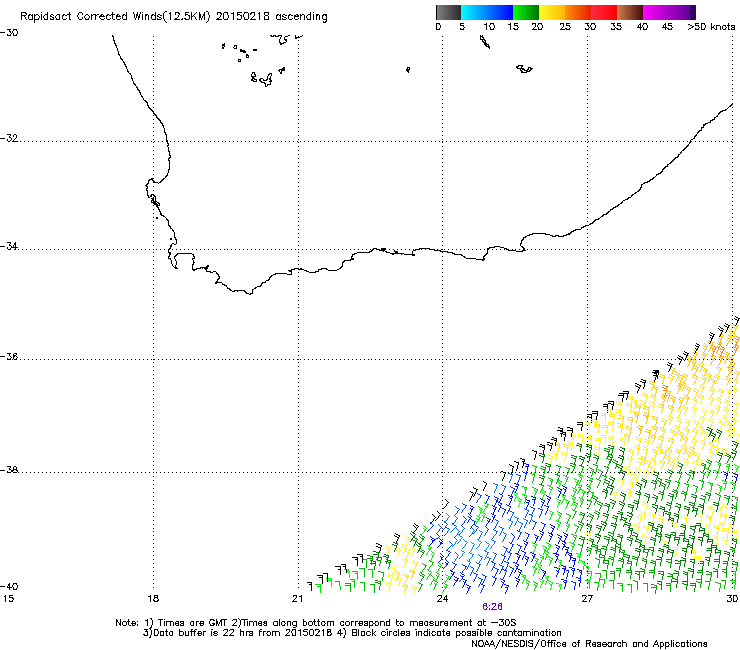Click the '24' longitude axis label
Image resolution: width=740 pixels, height=650 pixels.
pyautogui.click(x=442, y=599)
